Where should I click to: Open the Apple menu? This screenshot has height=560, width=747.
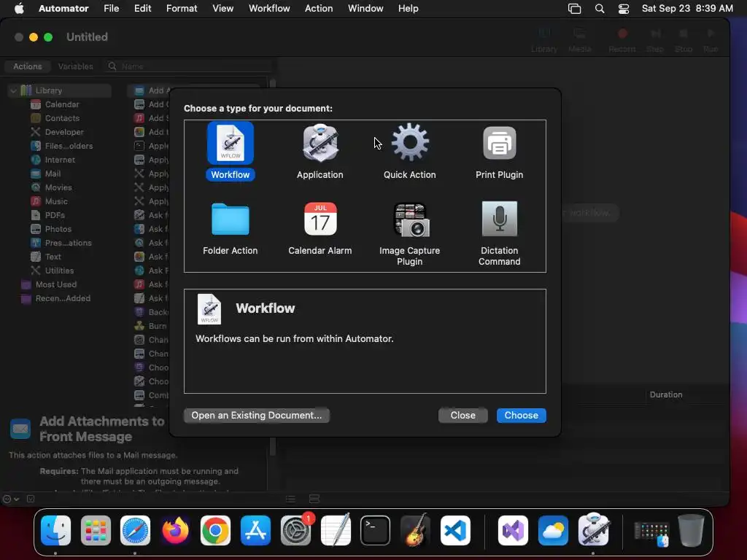[19, 8]
